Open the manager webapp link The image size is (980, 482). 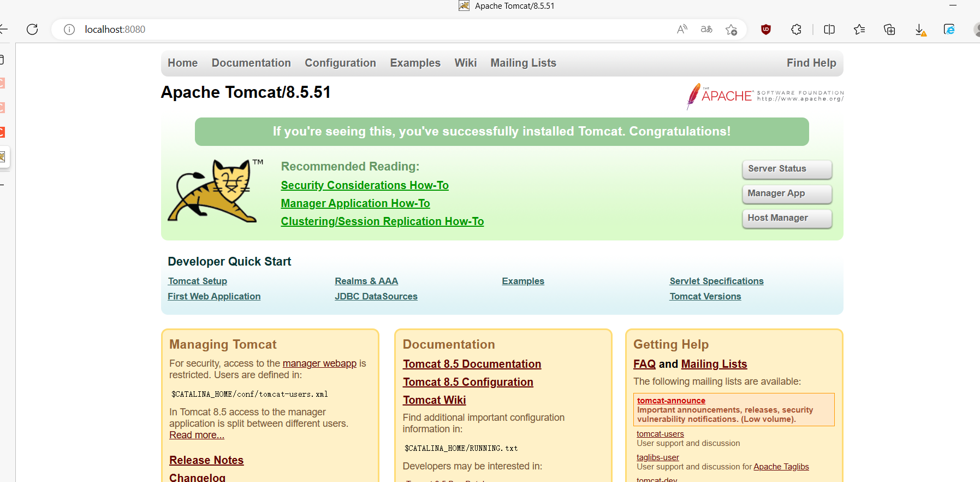coord(319,363)
